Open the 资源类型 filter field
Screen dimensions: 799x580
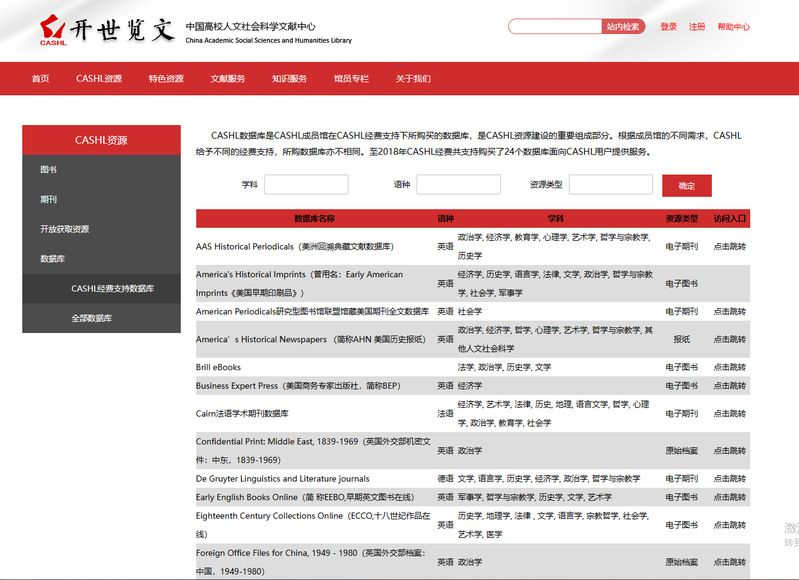(x=610, y=185)
